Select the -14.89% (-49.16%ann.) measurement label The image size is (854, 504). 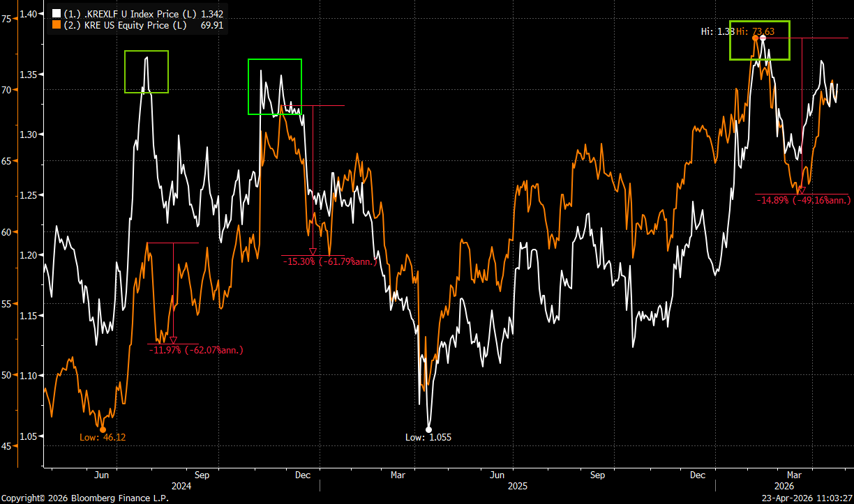tap(802, 200)
